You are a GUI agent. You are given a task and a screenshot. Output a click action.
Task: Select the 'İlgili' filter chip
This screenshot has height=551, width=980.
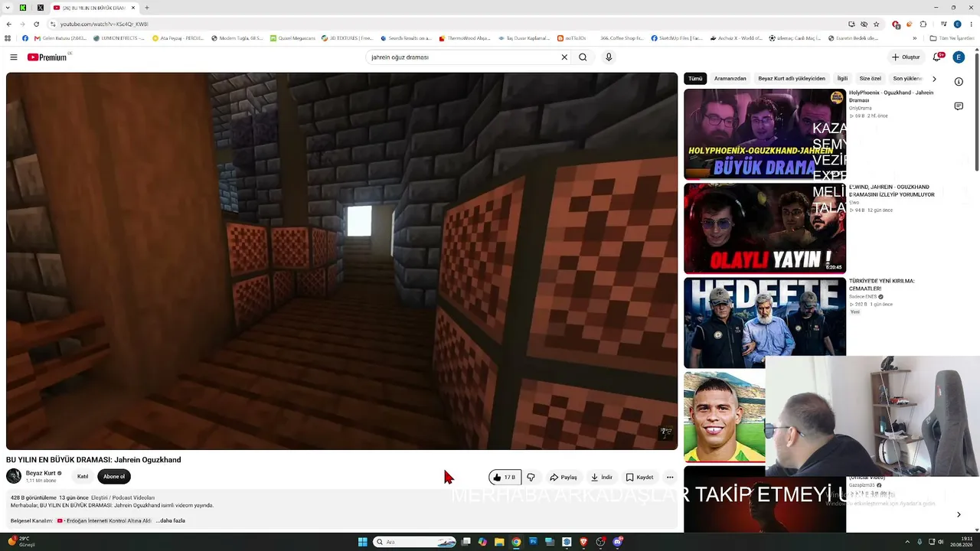[842, 79]
